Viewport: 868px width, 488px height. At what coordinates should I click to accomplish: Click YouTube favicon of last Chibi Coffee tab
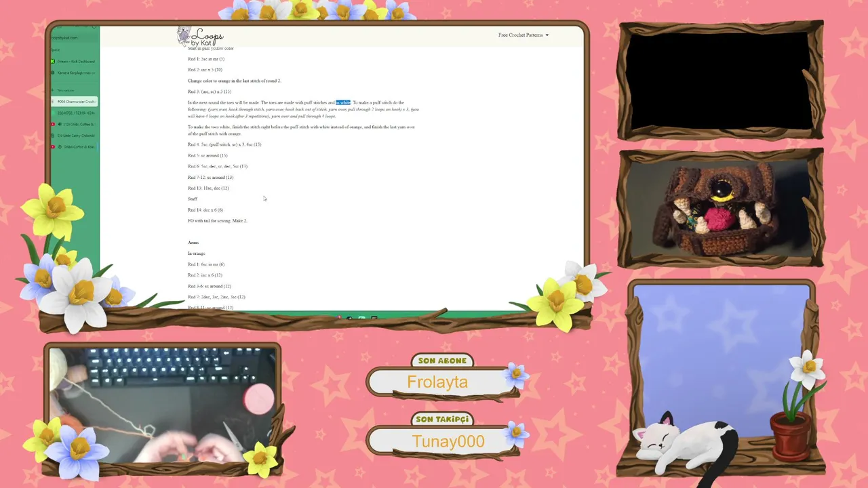coord(53,147)
